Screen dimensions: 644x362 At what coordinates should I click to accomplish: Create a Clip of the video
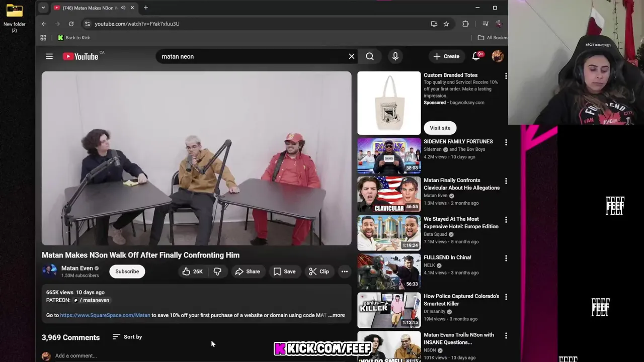coord(319,271)
